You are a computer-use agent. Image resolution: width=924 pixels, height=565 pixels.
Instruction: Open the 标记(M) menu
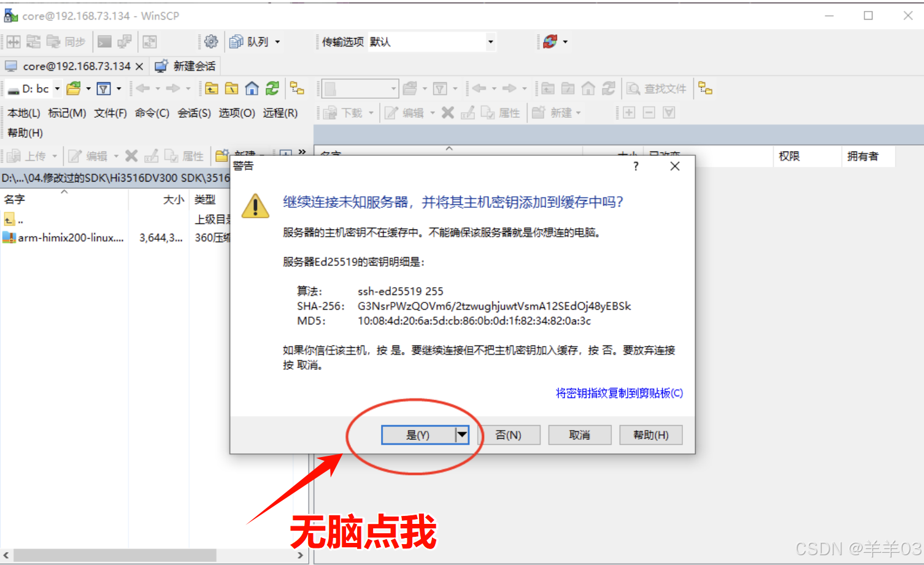(67, 113)
